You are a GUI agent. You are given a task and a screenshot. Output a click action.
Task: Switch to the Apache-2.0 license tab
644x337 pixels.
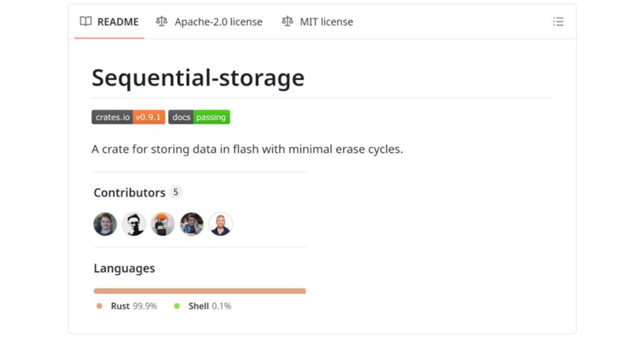[x=209, y=22]
